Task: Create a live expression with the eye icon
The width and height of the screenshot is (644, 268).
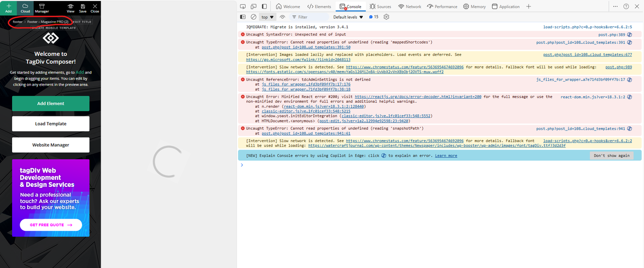Action: point(283,17)
